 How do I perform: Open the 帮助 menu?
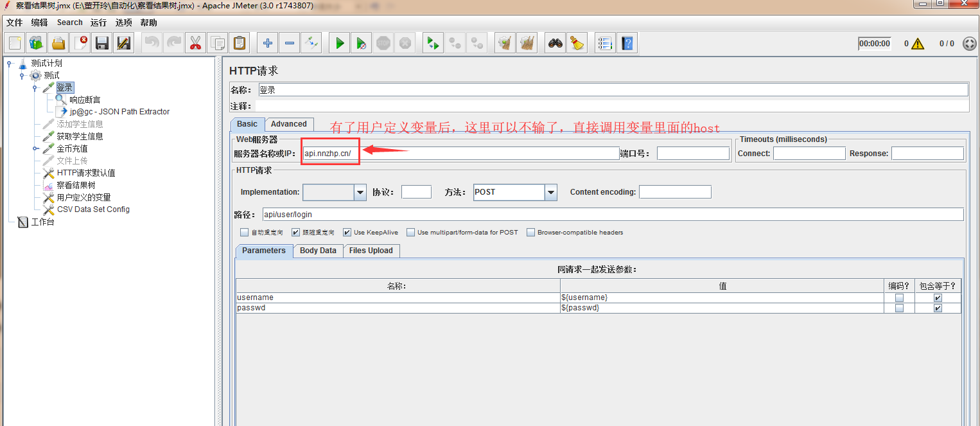[x=148, y=22]
